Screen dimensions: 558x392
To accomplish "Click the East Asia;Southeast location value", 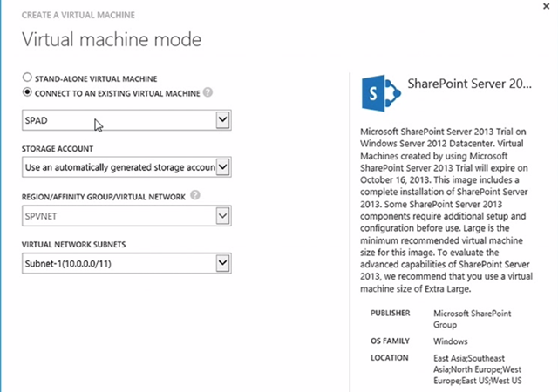I will pos(478,369).
